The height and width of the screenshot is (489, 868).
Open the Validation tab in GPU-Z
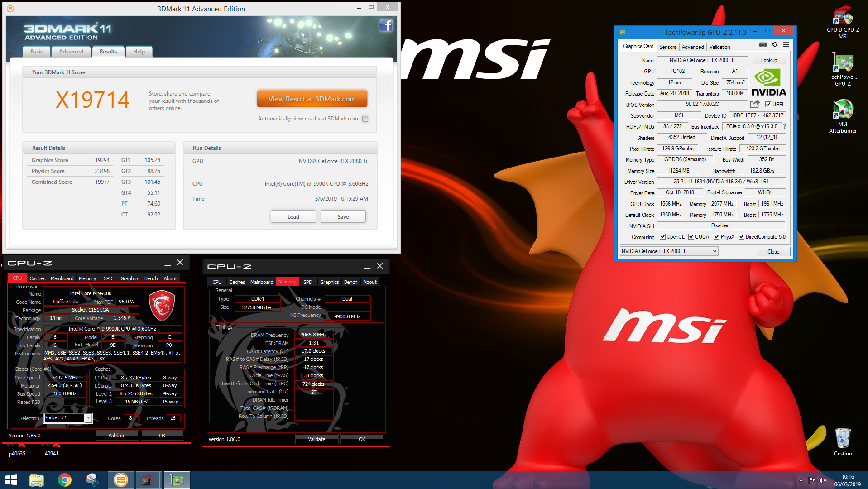pos(719,47)
